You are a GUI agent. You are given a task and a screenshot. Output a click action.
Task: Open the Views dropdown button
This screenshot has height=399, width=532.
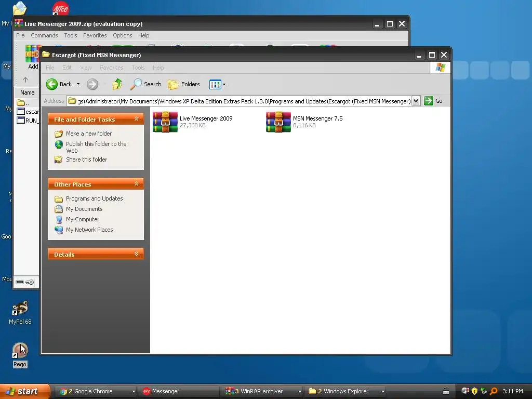(x=218, y=84)
